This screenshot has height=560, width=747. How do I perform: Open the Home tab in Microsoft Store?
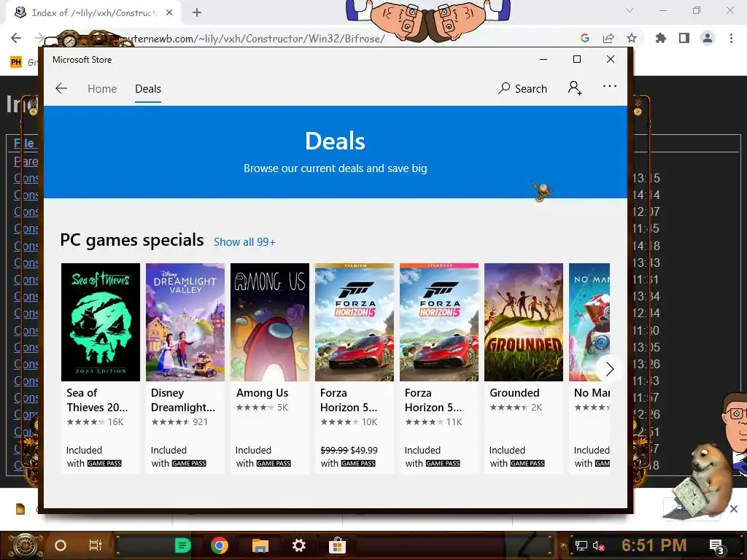(102, 89)
